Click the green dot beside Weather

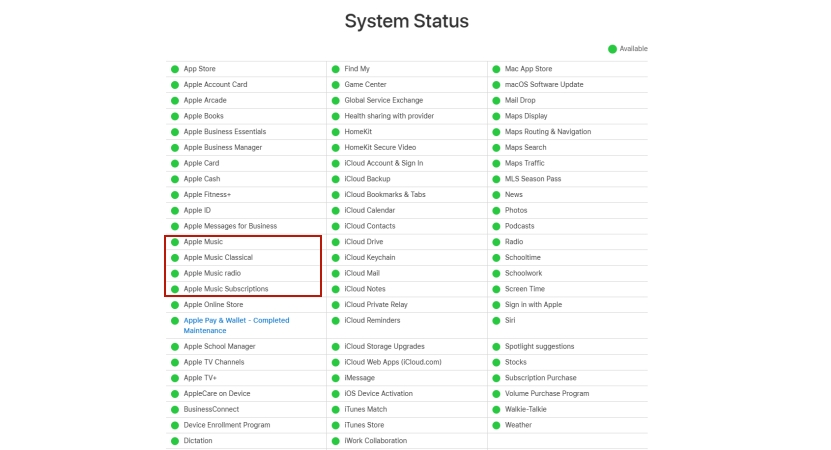496,425
